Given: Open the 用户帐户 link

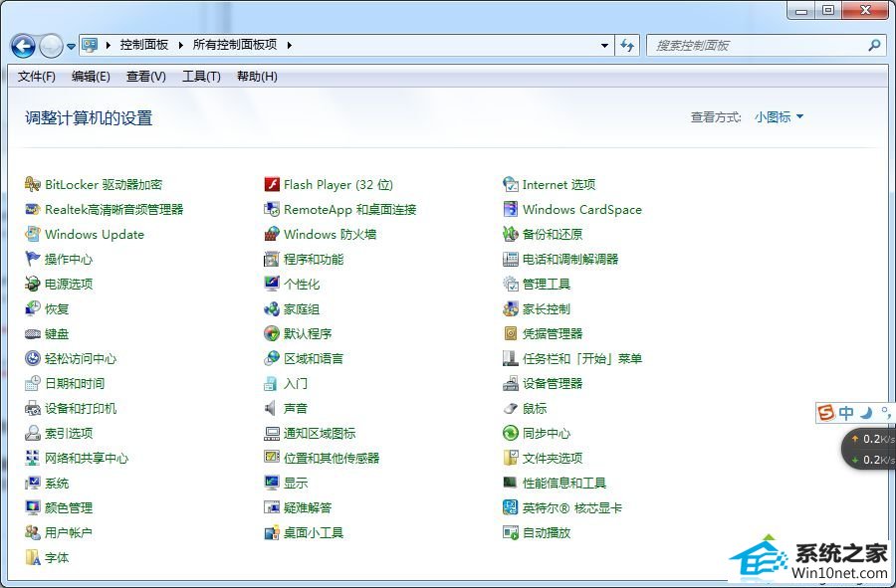Looking at the screenshot, I should [x=69, y=532].
